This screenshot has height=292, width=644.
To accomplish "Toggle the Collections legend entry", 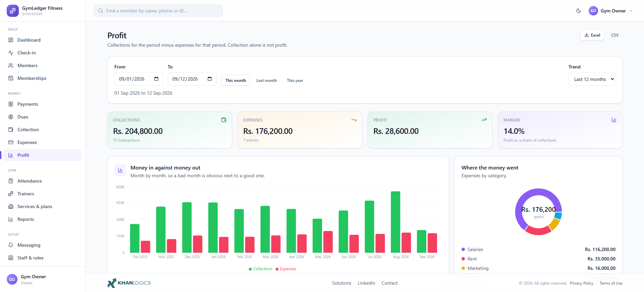I will 261,269.
